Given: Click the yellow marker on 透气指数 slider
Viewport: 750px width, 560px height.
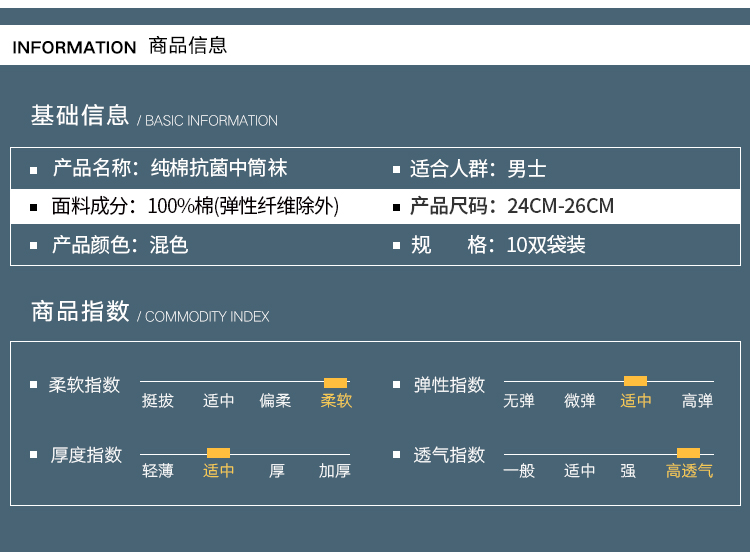Looking at the screenshot, I should [x=688, y=453].
